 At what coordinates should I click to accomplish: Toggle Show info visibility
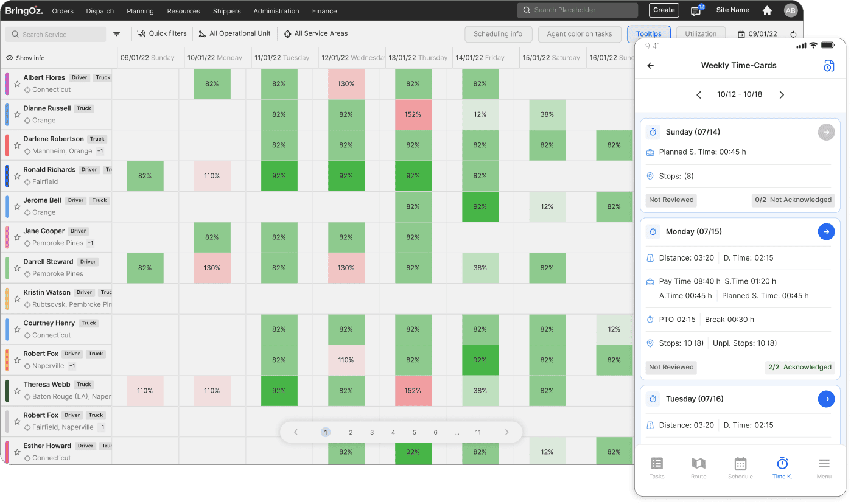[26, 58]
